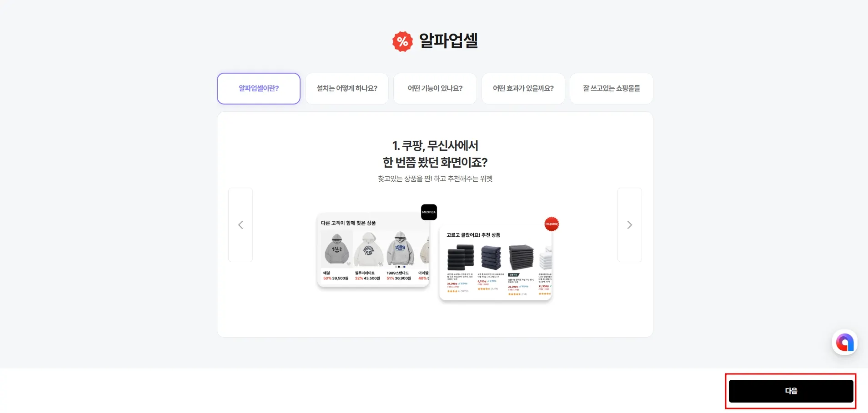The image size is (868, 413).
Task: Advance to next slide with right chevron
Action: point(630,225)
